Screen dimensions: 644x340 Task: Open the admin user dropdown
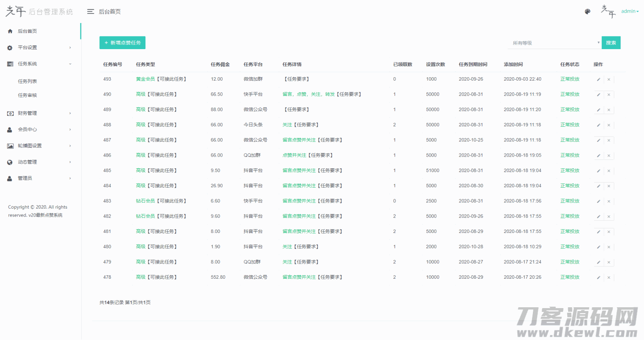[x=630, y=11]
